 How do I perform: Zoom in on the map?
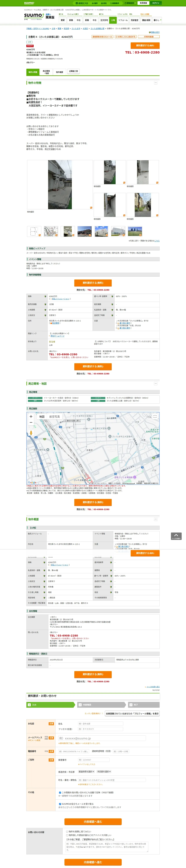coord(31,416)
